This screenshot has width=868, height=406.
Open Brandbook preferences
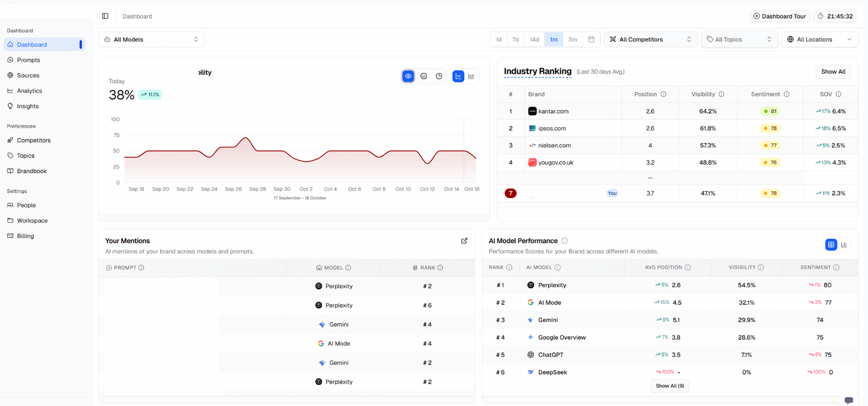pos(44,171)
